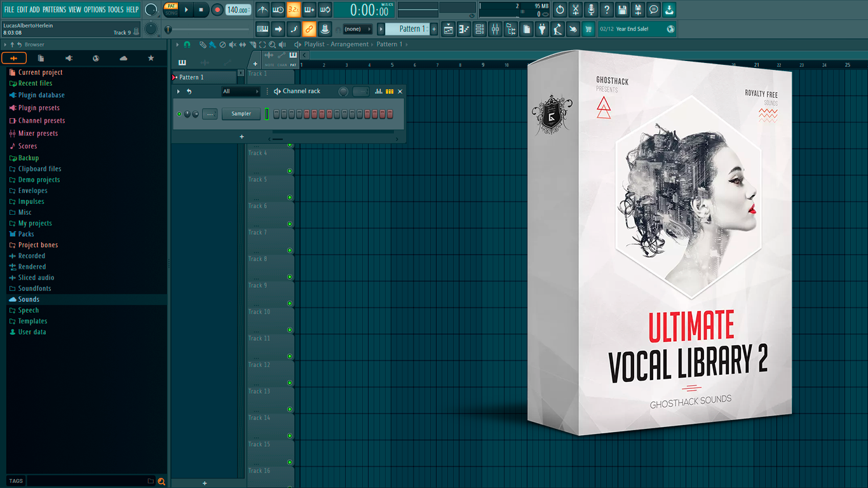Click the question mark help icon
Viewport: 868px width, 488px height.
pos(607,10)
